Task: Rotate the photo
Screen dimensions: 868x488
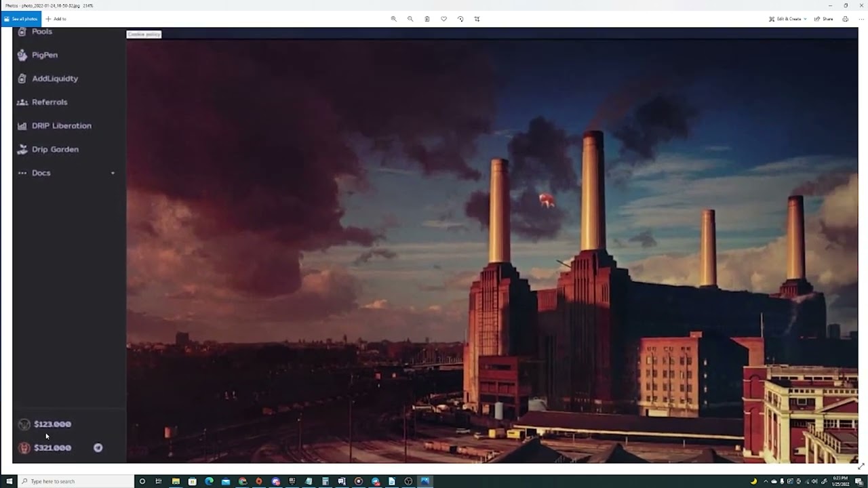Action: 460,19
